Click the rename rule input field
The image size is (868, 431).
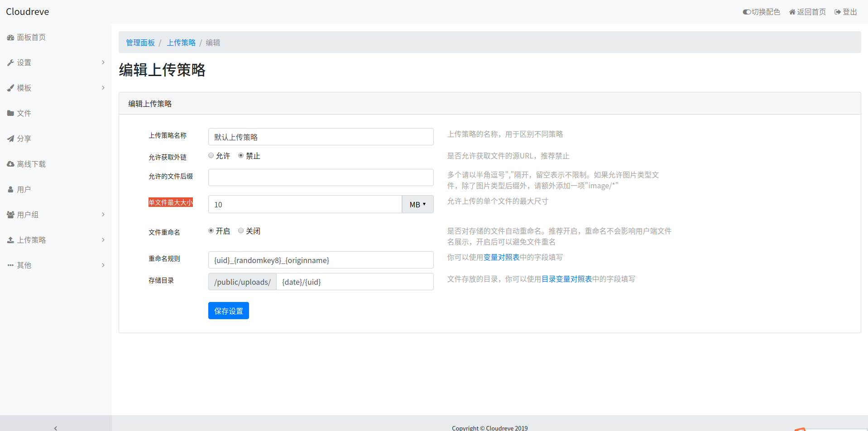point(321,260)
